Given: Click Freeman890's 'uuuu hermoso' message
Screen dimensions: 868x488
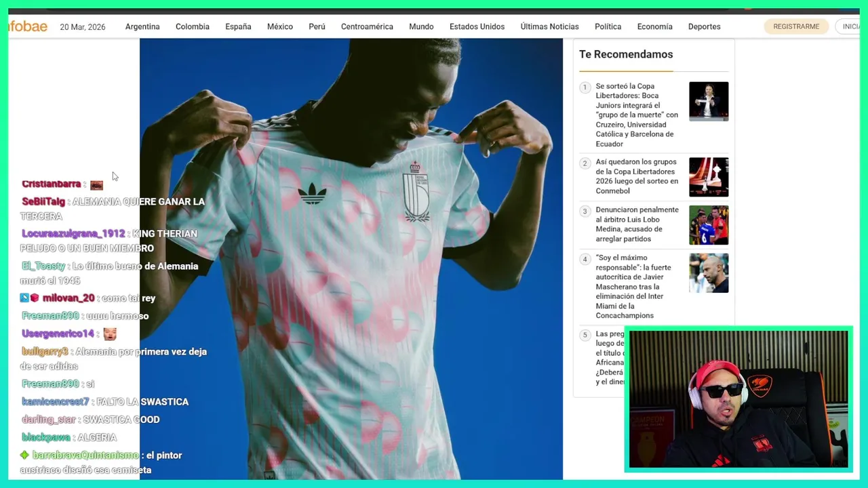Looking at the screenshot, I should [117, 317].
